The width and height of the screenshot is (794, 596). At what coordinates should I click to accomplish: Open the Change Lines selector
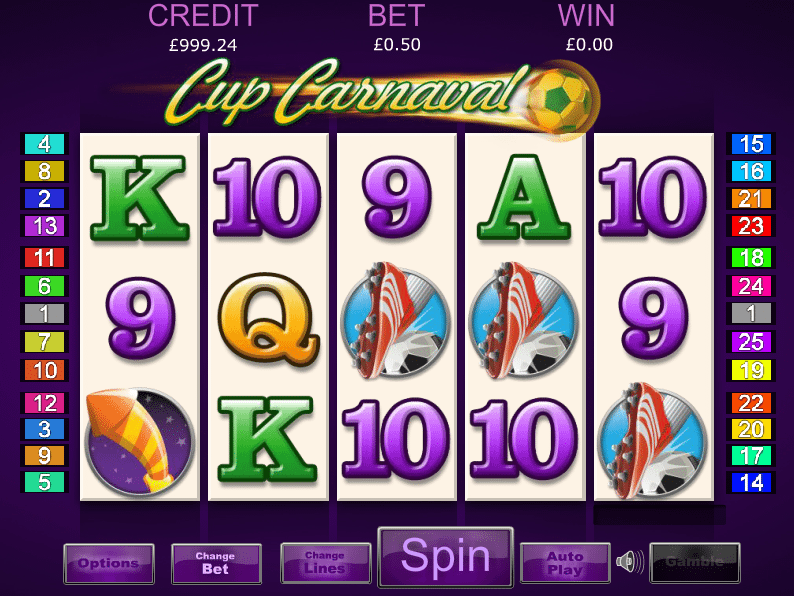(325, 563)
